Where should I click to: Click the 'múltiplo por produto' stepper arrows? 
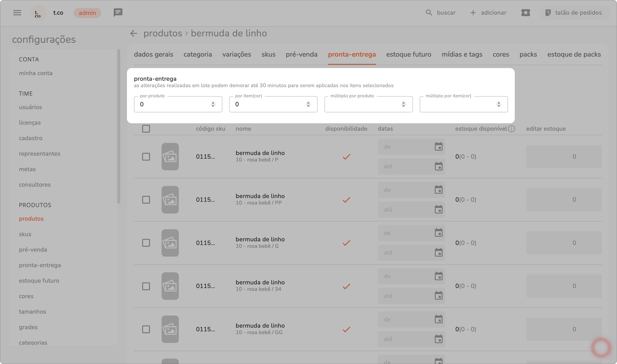(x=403, y=104)
